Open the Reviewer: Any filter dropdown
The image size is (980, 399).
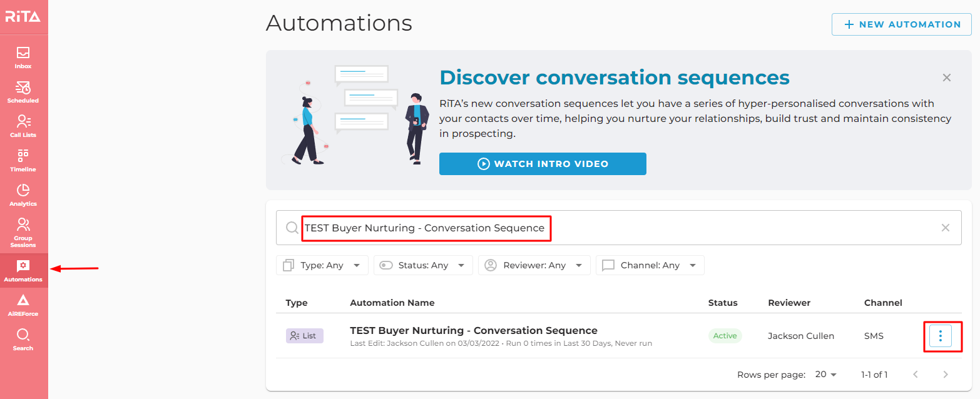(534, 265)
